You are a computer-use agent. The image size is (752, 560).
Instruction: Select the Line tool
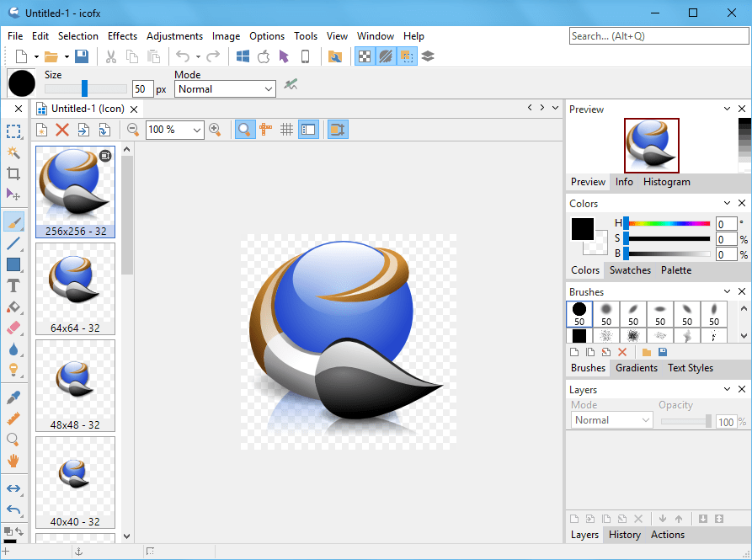[x=13, y=243]
